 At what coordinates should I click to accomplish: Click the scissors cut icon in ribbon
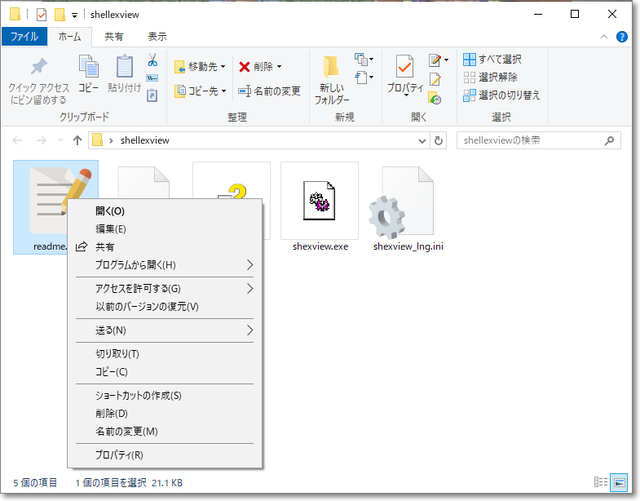pyautogui.click(x=152, y=60)
